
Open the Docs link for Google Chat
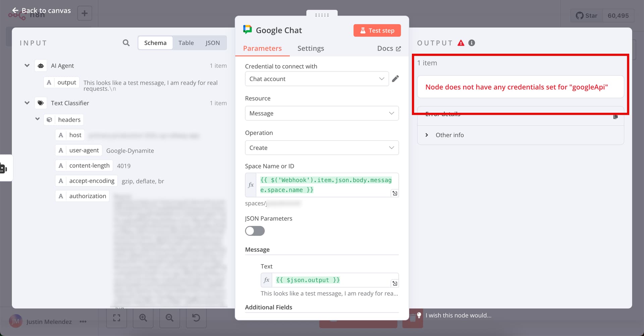388,48
